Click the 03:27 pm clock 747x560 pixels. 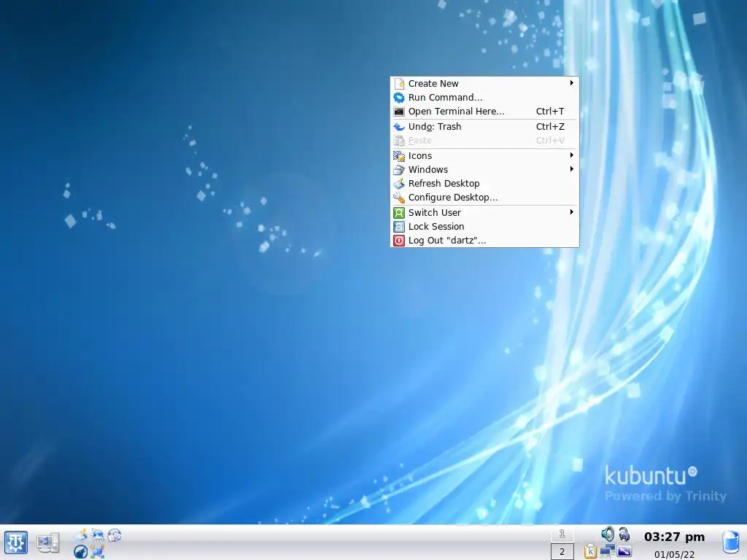click(674, 537)
